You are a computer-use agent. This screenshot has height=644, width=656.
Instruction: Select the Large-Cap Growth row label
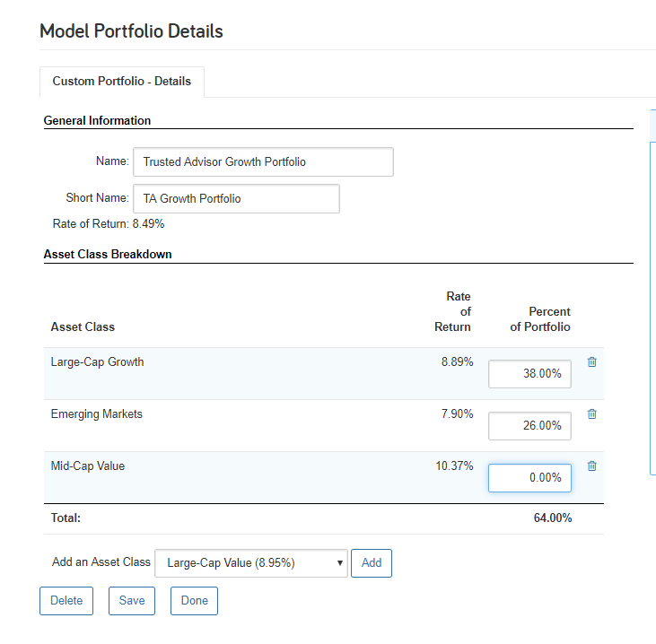click(98, 362)
